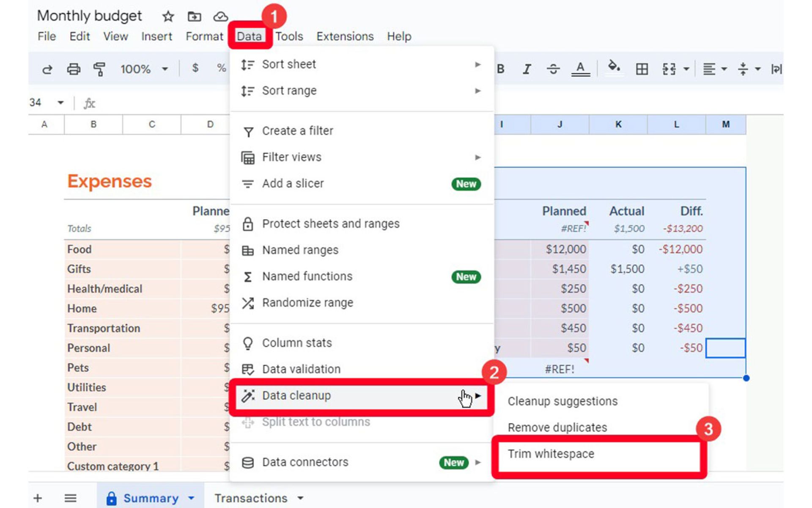This screenshot has height=508, width=812.
Task: Toggle the Add a slicer New badge
Action: tap(466, 184)
